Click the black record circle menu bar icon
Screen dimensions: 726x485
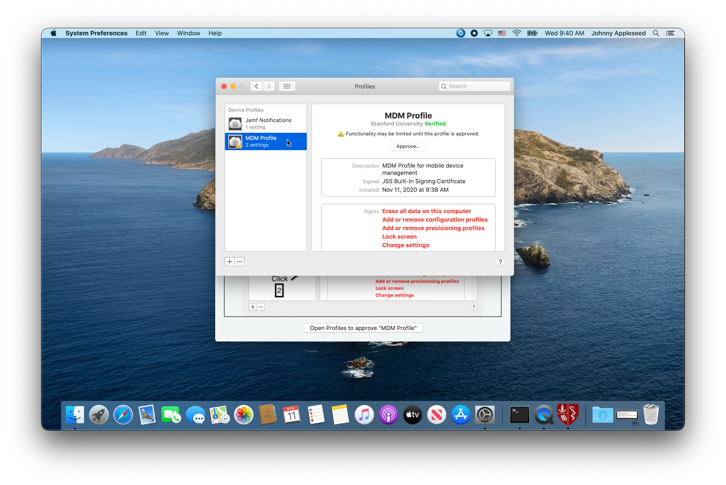(474, 33)
